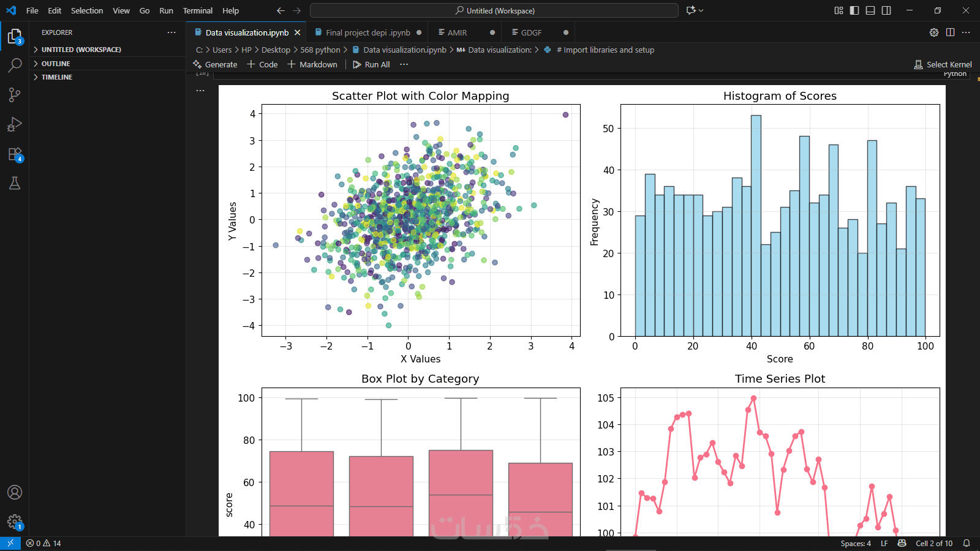Open the Testing flask view
The image size is (980, 551).
15,183
